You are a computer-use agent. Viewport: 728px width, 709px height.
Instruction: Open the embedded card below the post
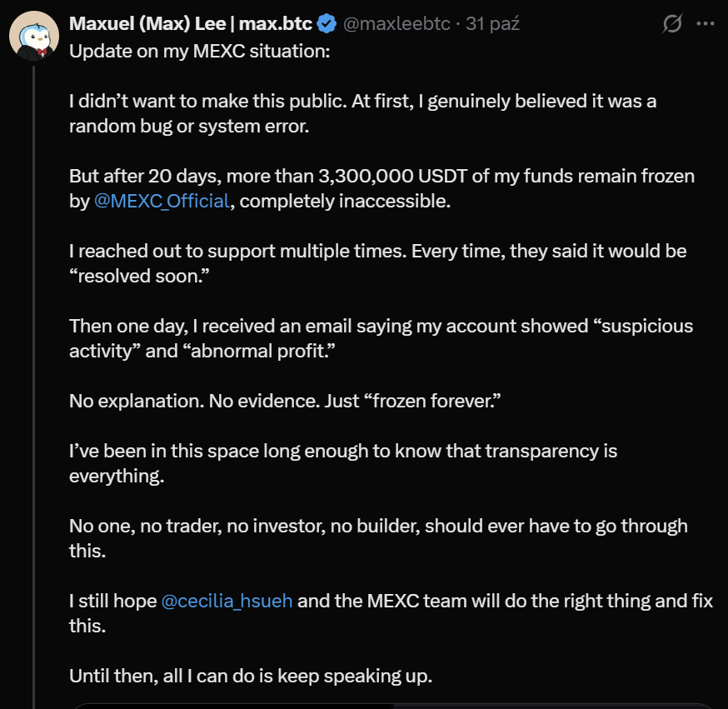point(391,706)
